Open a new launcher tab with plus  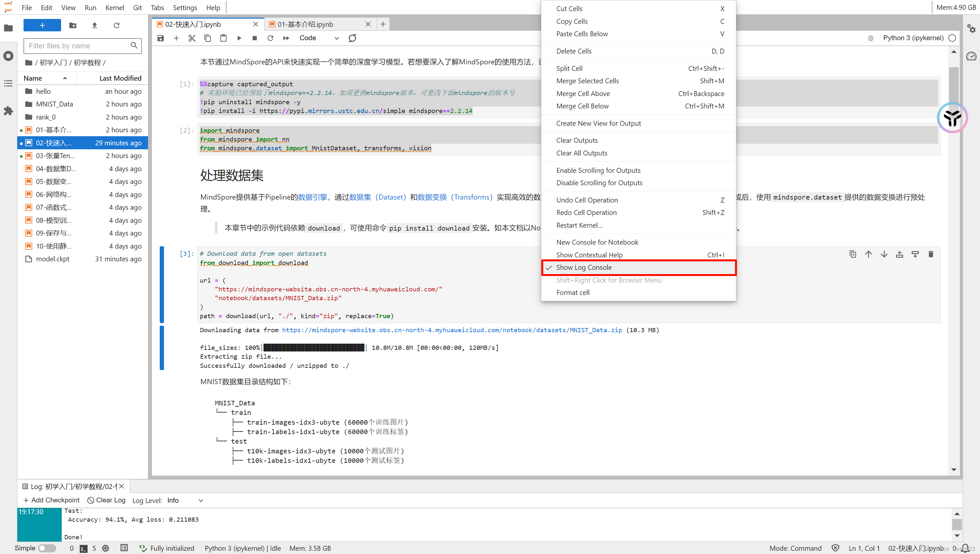[x=383, y=24]
